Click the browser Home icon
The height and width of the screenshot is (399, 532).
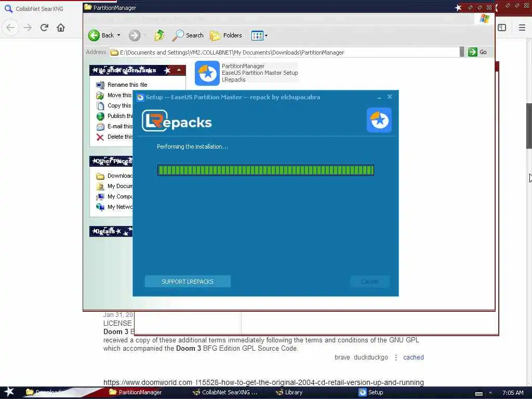pyautogui.click(x=61, y=28)
